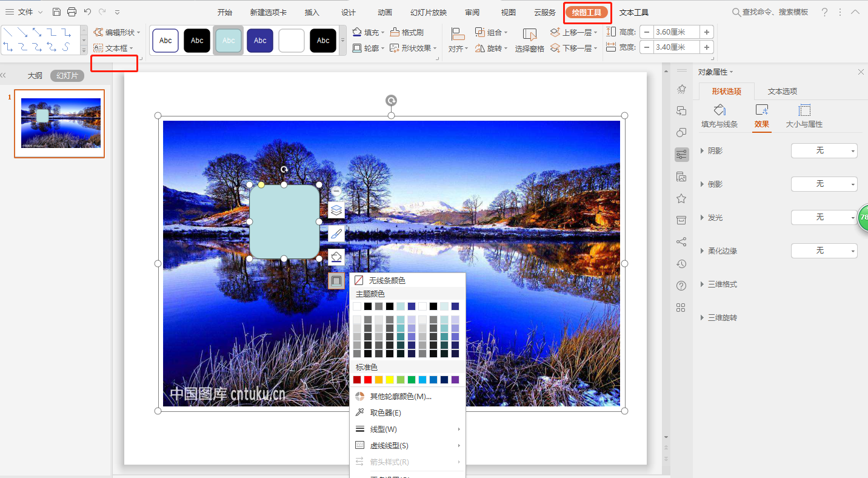Viewport: 868px width, 478px height.
Task: Expand the 3D Rotation (三维旋转) section
Action: coord(719,317)
